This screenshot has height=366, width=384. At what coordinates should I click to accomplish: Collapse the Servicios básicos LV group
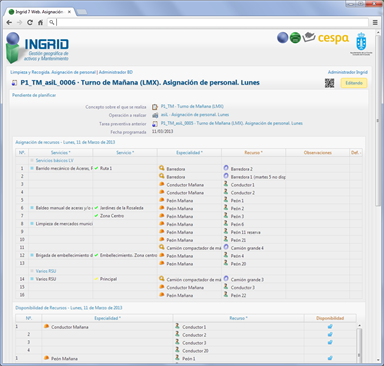click(x=32, y=160)
